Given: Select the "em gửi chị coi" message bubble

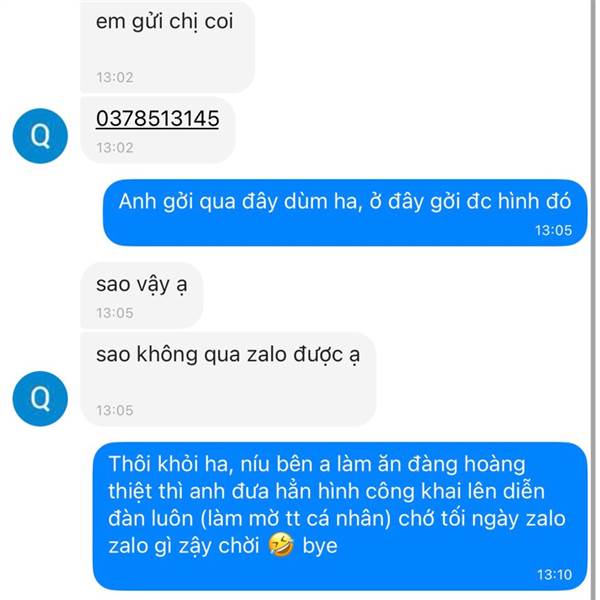Looking at the screenshot, I should (x=166, y=45).
